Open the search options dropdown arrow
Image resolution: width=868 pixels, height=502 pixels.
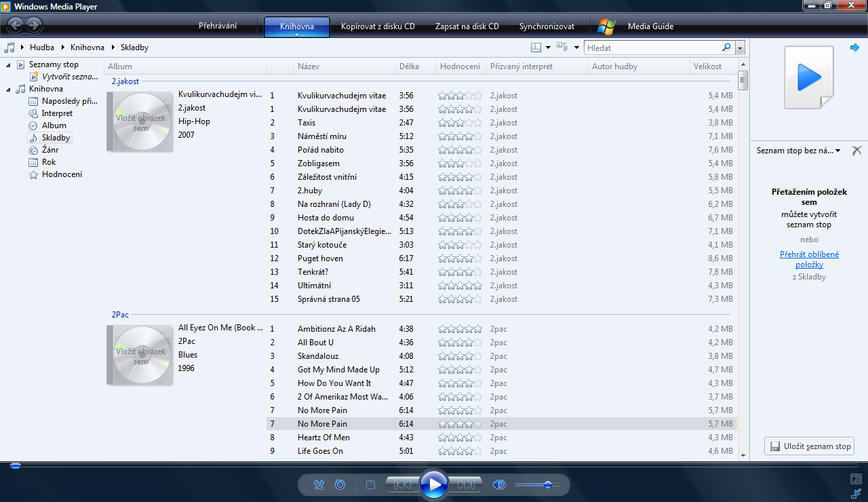click(740, 48)
